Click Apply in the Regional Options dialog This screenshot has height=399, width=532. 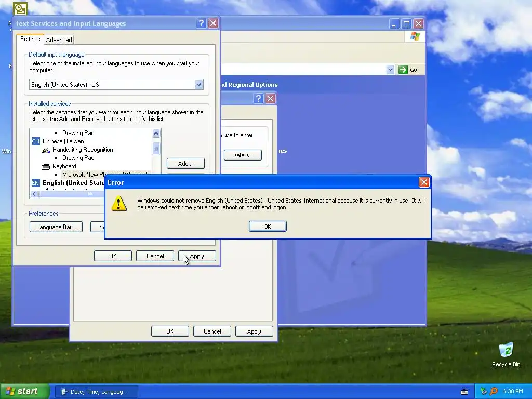[x=254, y=331]
